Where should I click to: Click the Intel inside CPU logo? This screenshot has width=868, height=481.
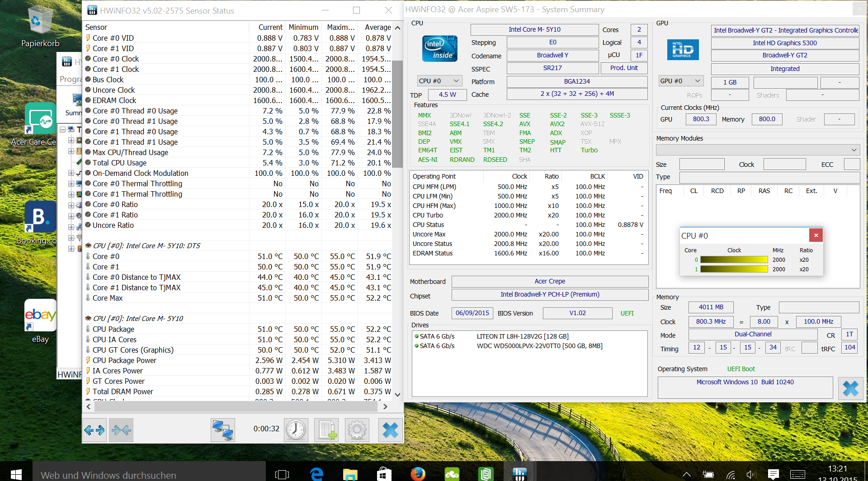point(439,48)
